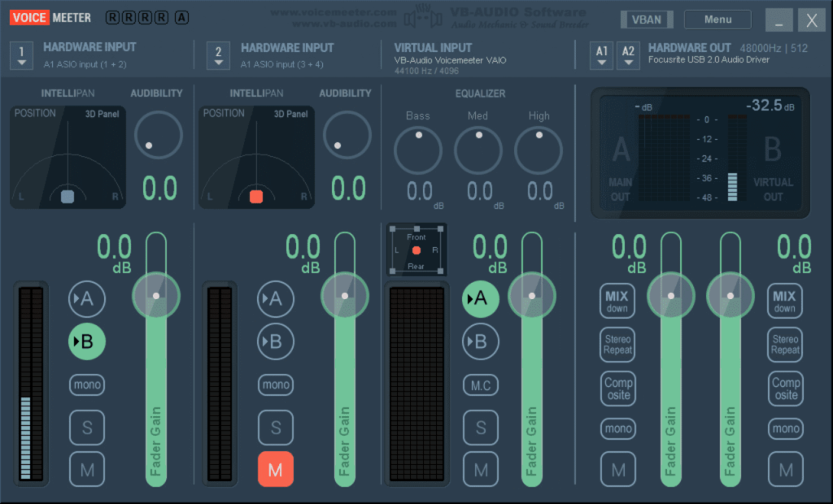
Task: Click the Stereo Repeat button on Bus B
Action: point(784,344)
